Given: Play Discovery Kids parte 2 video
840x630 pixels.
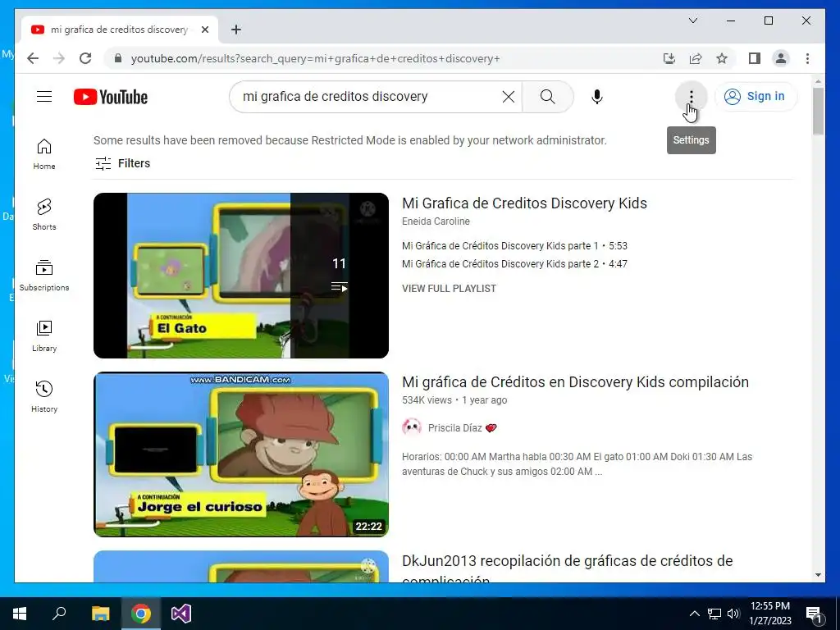Looking at the screenshot, I should coord(514,263).
